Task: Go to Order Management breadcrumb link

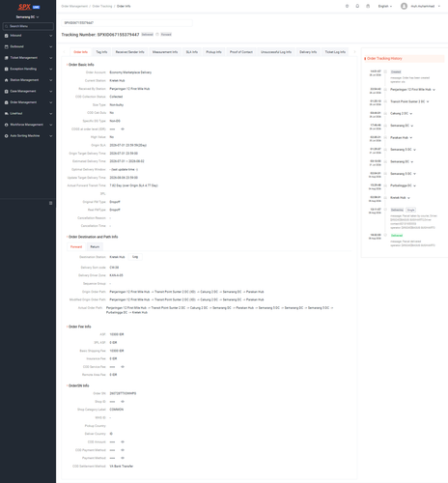Action: 74,6
